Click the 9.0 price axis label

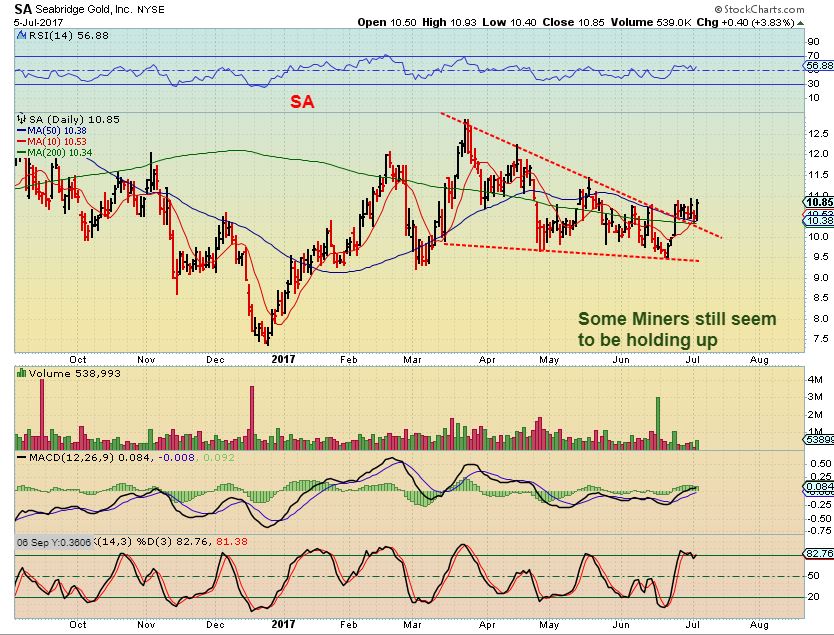820,278
